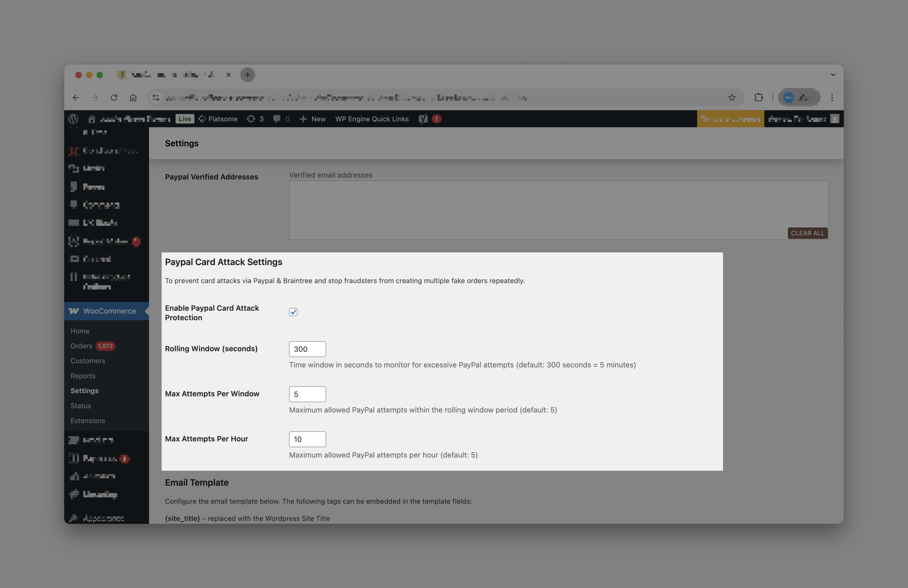Expand the tab search chevron
The image size is (908, 588).
833,75
